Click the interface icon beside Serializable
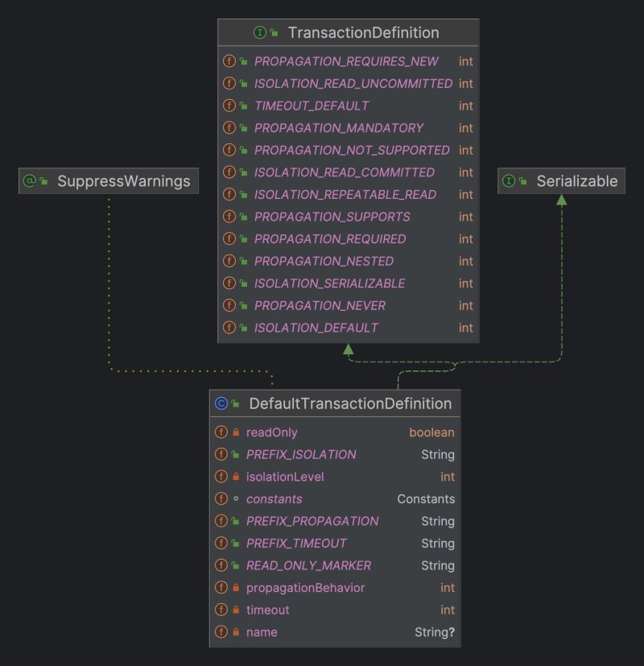This screenshot has width=644, height=666. coord(511,180)
